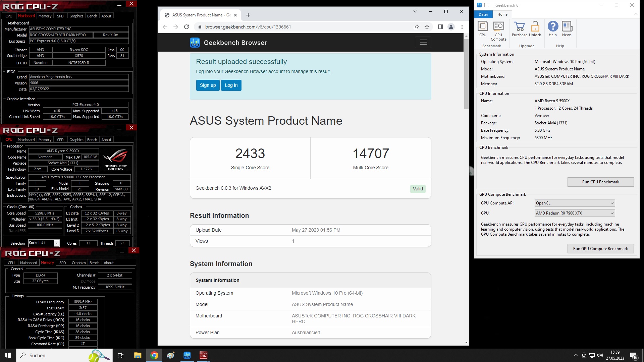The image size is (644, 362).
Task: Go back in Chrome browser
Action: (x=165, y=27)
